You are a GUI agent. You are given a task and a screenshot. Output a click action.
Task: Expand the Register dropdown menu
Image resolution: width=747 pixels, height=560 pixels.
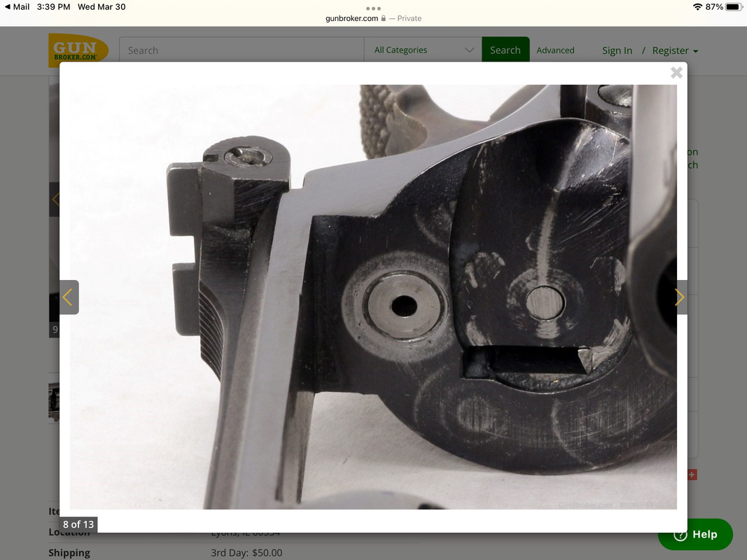tap(675, 50)
